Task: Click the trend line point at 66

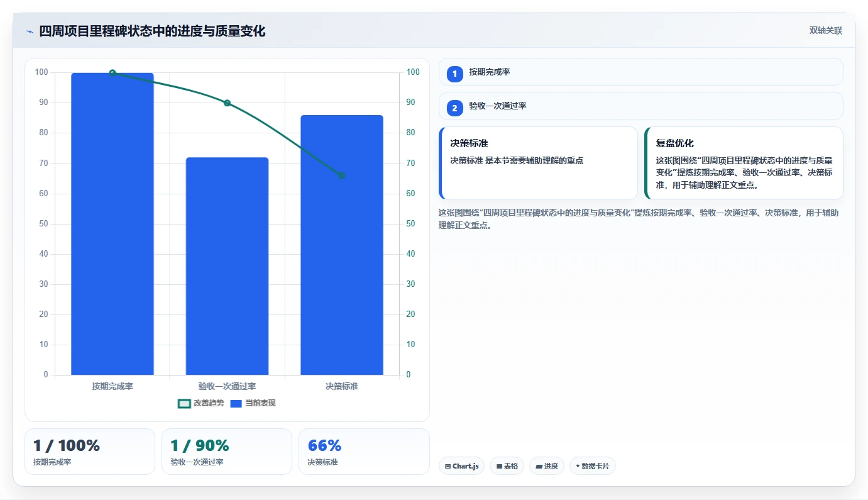Action: (x=342, y=175)
